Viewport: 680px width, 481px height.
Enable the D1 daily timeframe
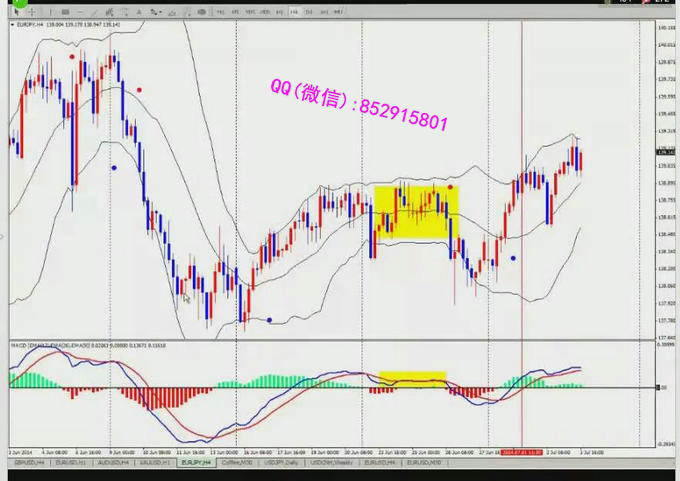pos(311,12)
